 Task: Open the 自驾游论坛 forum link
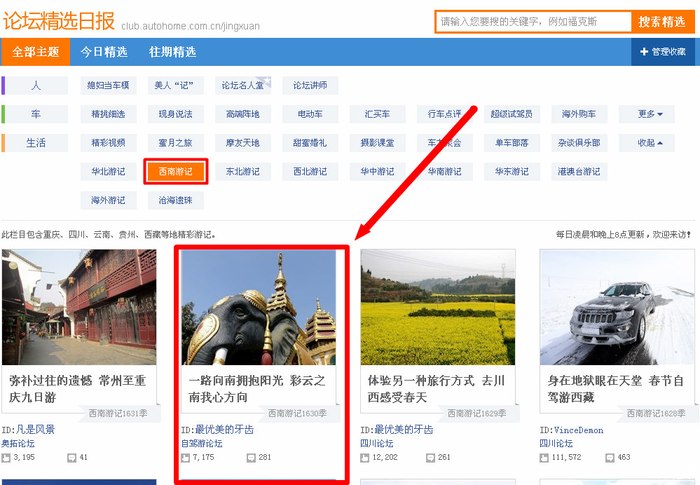[202, 443]
